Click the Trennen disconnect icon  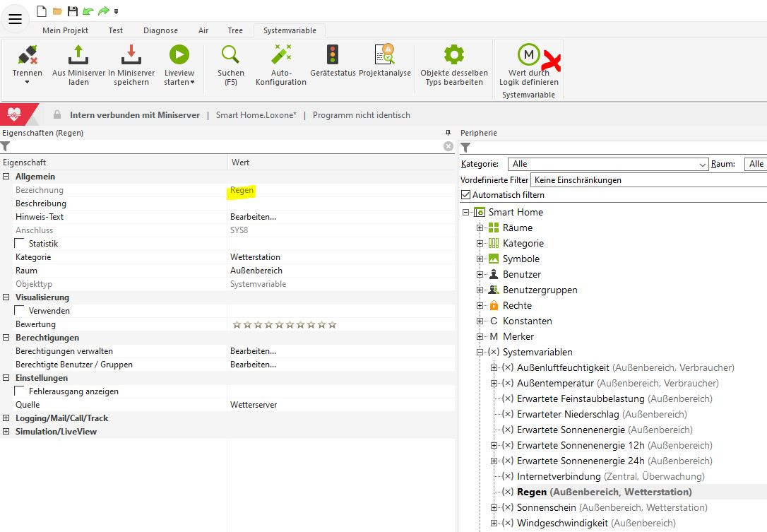pyautogui.click(x=27, y=55)
